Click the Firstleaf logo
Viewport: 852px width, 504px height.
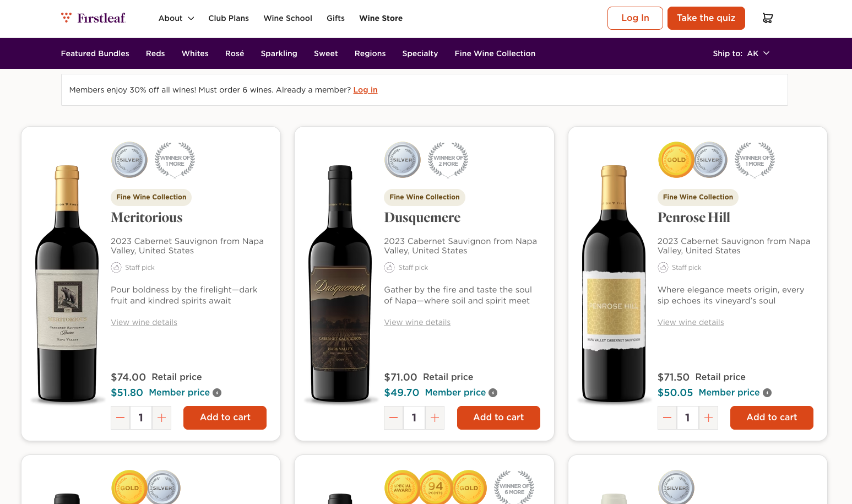[94, 18]
